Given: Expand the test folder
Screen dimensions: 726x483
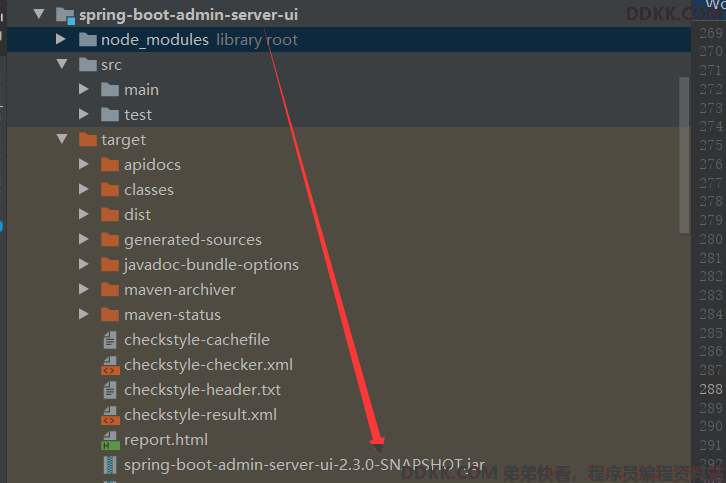Looking at the screenshot, I should [x=84, y=114].
